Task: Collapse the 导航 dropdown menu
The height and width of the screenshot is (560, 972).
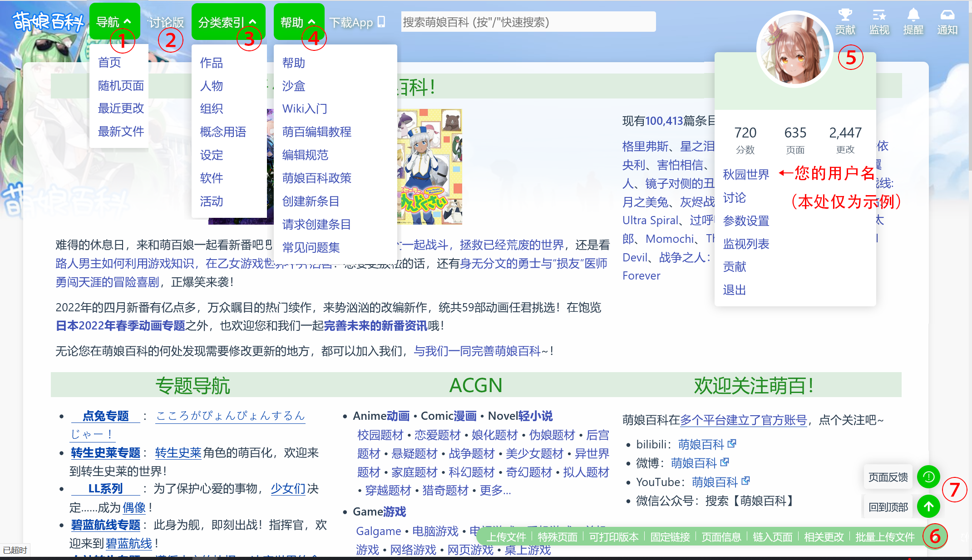Action: 114,20
